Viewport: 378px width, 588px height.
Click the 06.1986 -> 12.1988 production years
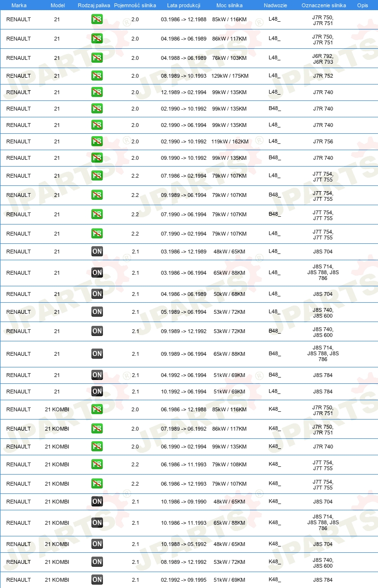(x=184, y=409)
